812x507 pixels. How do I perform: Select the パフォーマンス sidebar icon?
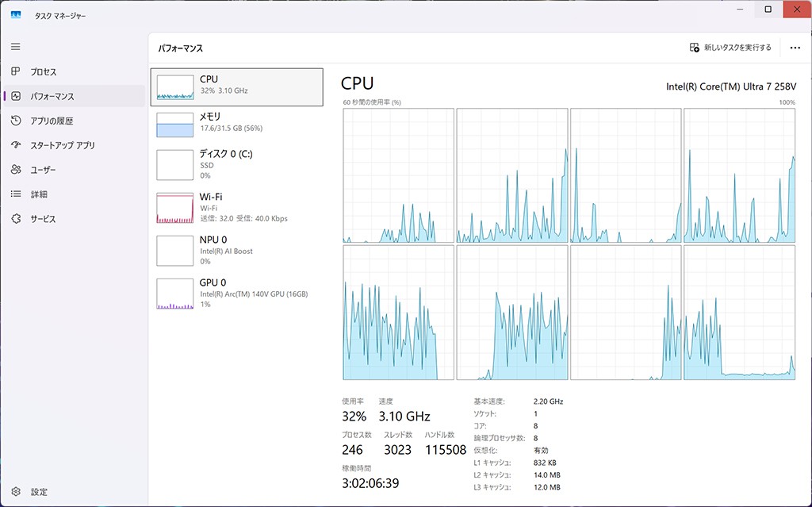(x=16, y=97)
